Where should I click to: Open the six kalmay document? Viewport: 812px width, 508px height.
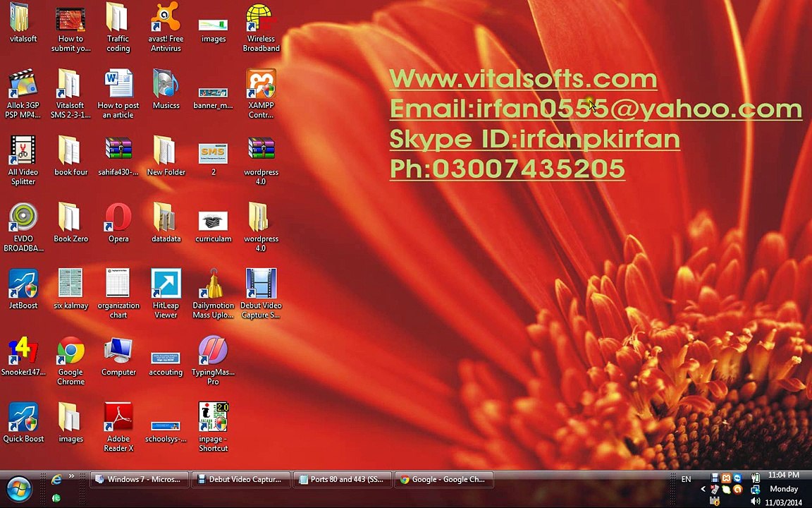(70, 289)
